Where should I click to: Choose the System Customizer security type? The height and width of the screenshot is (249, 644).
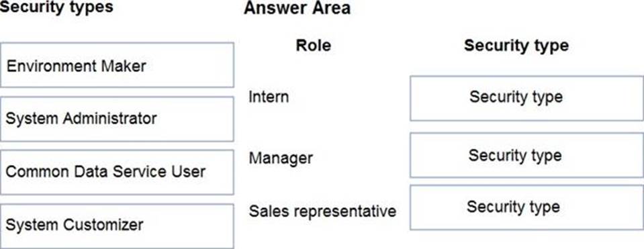(117, 226)
